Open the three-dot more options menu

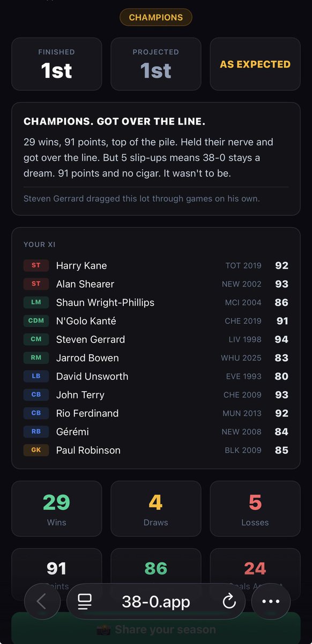271,602
